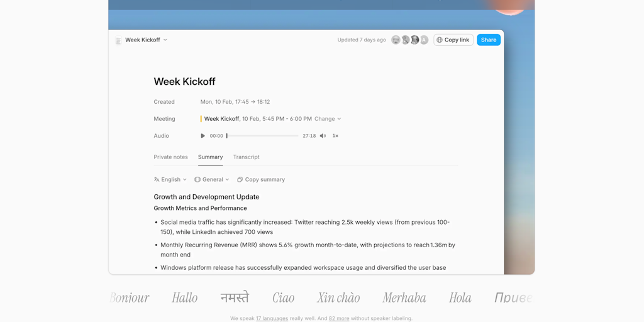Click the translate icon next to English
Screen dimensions: 644x322
click(x=157, y=180)
